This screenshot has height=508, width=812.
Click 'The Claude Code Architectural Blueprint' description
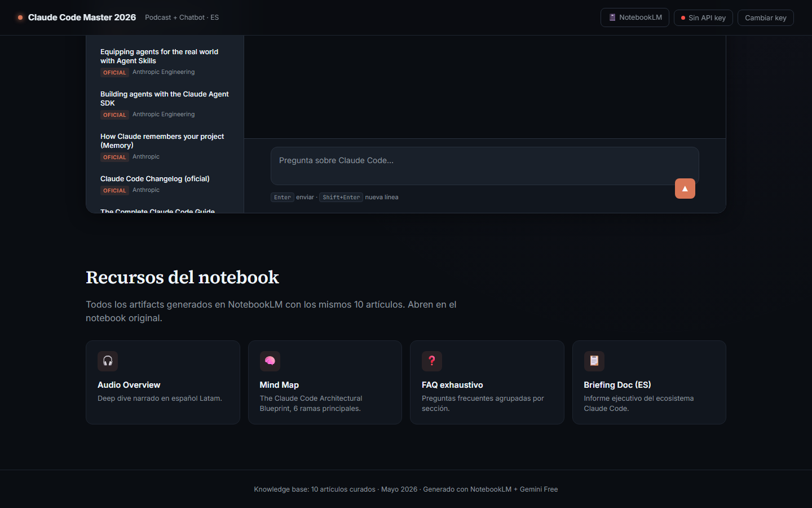(x=311, y=404)
